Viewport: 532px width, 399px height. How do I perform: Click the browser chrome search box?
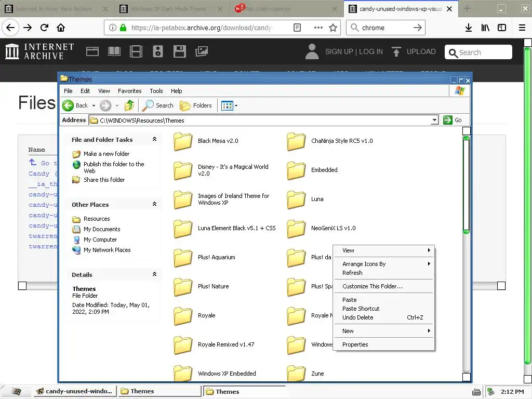coord(385,28)
